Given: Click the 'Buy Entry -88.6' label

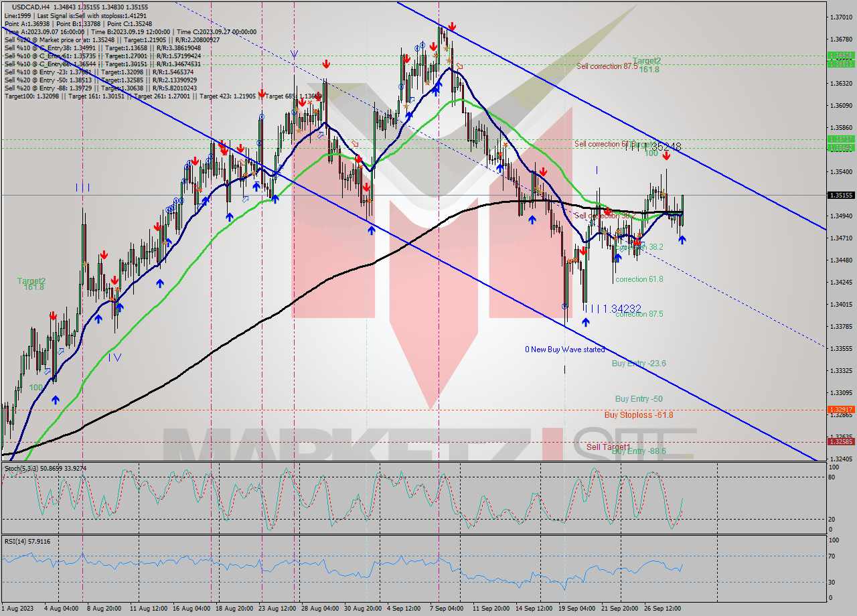Looking at the screenshot, I should pyautogui.click(x=639, y=451).
